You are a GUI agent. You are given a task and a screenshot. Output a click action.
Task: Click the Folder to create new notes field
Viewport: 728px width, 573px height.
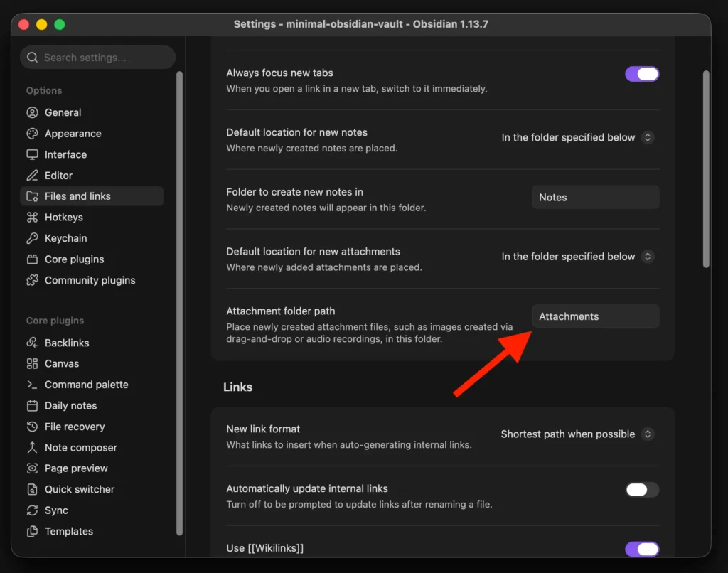click(595, 198)
